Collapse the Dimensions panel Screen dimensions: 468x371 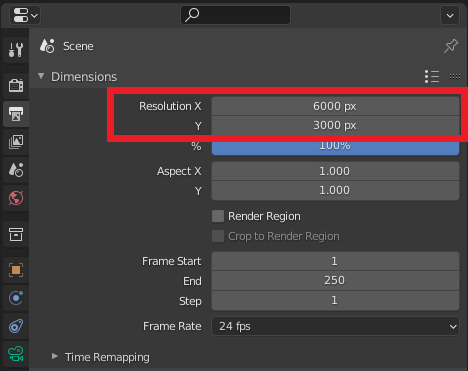pyautogui.click(x=41, y=76)
